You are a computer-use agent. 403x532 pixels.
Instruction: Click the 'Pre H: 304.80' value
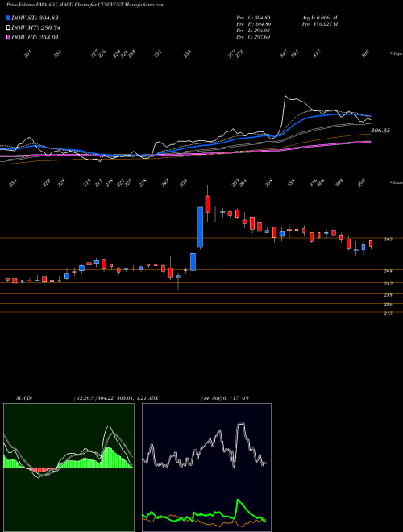(253, 24)
